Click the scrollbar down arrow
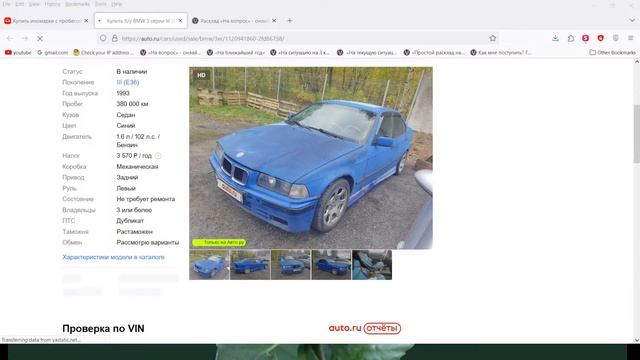Image resolution: width=640 pixels, height=360 pixels. (x=636, y=340)
